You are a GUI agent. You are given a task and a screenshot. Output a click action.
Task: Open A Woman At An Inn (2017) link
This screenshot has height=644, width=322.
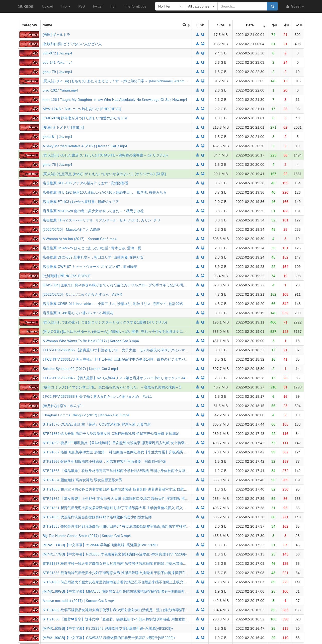point(79,239)
